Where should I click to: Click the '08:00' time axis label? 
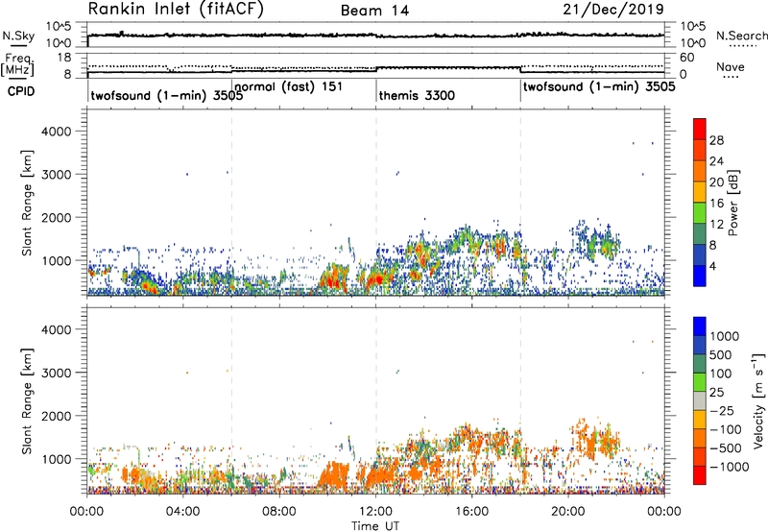279,512
